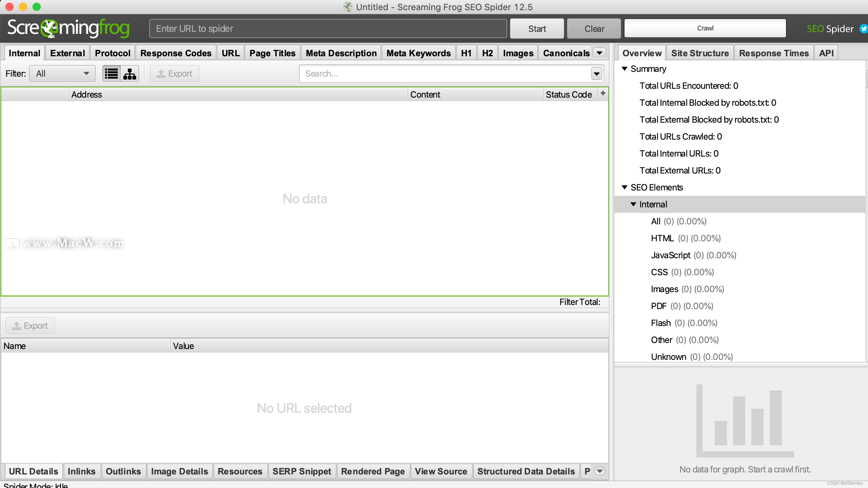This screenshot has height=488, width=868.
Task: Click the plus icon to add columns
Action: click(603, 93)
